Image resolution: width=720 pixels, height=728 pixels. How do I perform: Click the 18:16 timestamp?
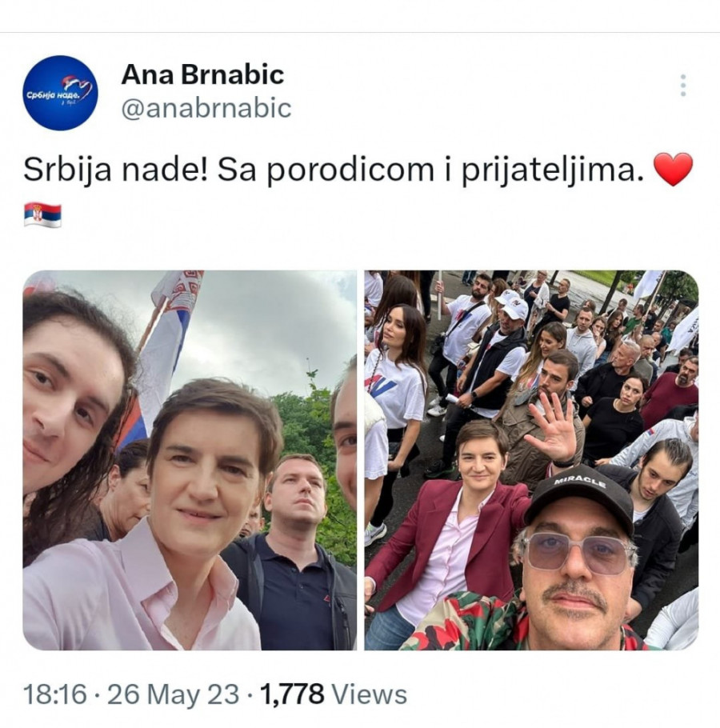[x=54, y=694]
